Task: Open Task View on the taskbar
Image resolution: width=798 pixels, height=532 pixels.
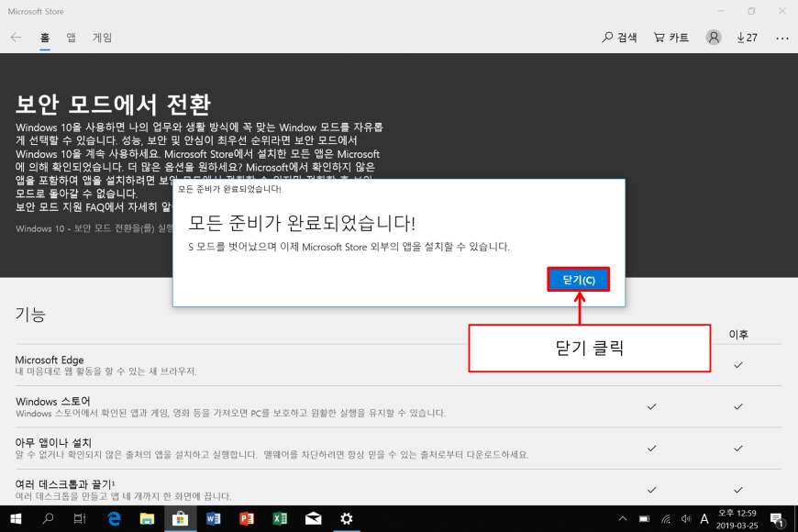Action: click(80, 519)
